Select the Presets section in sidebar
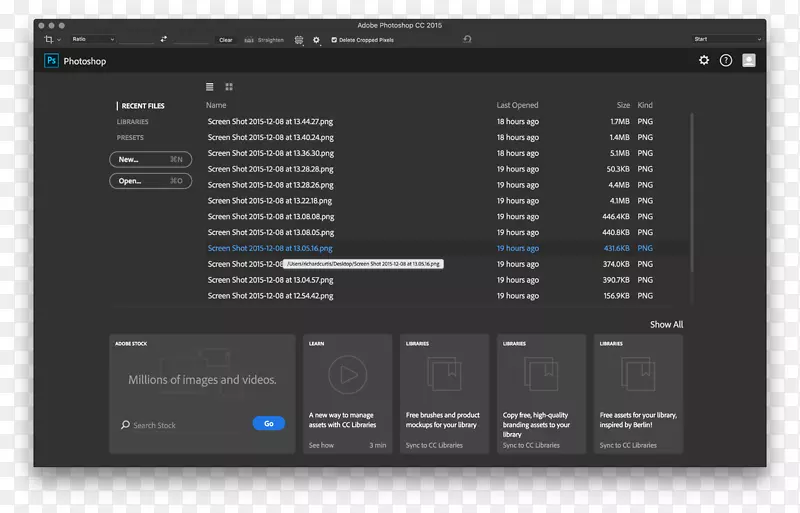 (130, 138)
